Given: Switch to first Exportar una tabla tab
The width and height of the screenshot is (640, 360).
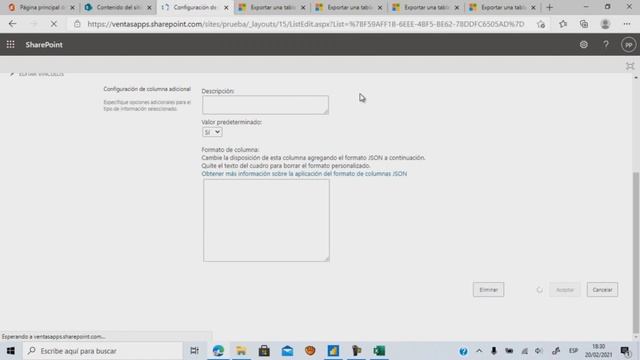Looking at the screenshot, I should [272, 7].
